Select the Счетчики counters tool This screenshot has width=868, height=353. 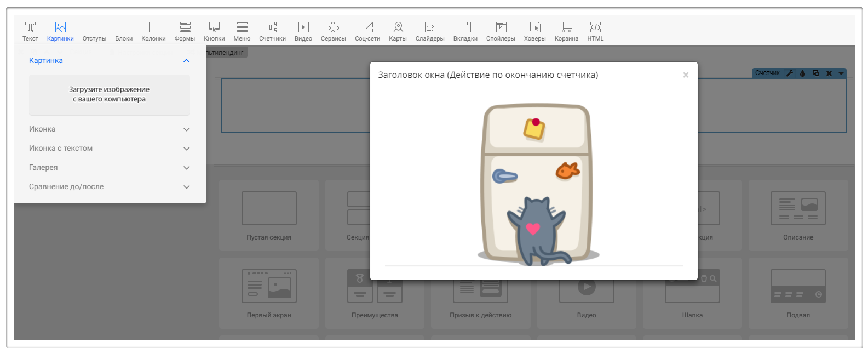point(272,31)
